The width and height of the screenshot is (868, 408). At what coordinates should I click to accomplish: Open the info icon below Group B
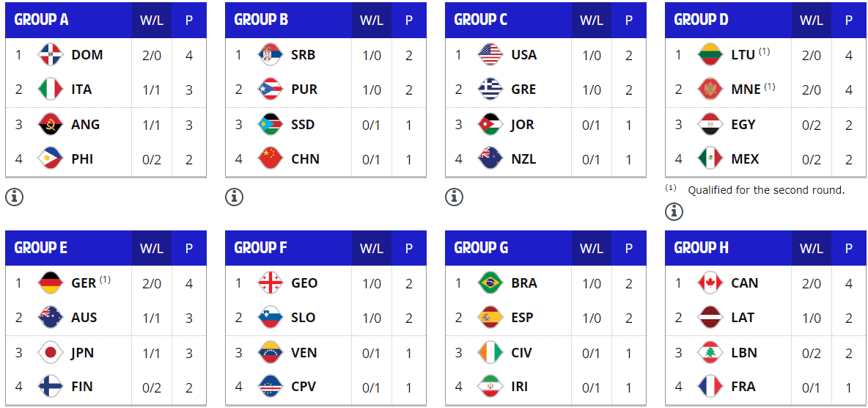[234, 197]
